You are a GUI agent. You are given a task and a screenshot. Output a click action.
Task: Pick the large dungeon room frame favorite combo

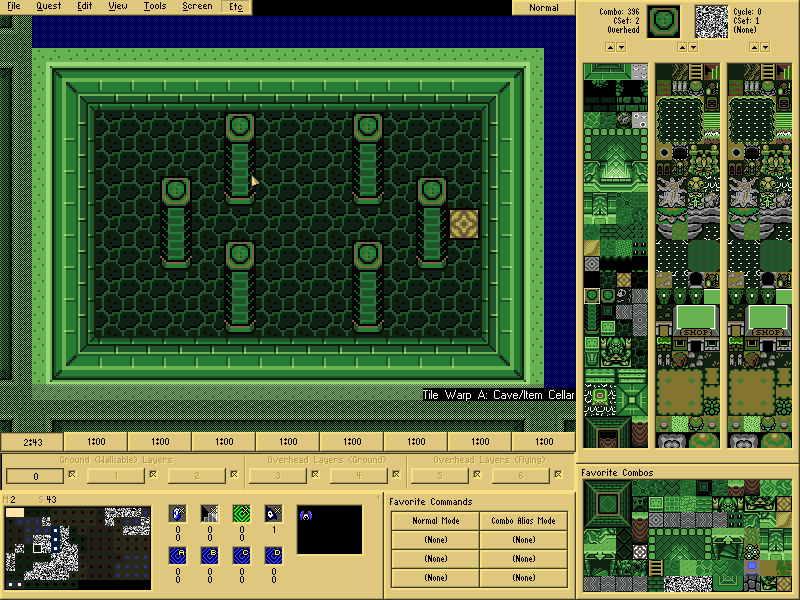pyautogui.click(x=609, y=504)
